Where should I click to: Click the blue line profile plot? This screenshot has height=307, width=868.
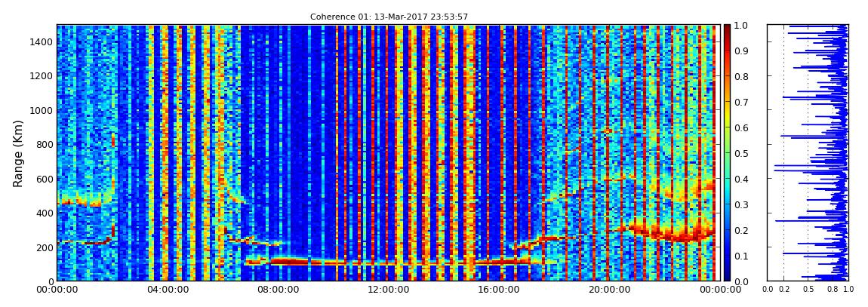point(808,152)
